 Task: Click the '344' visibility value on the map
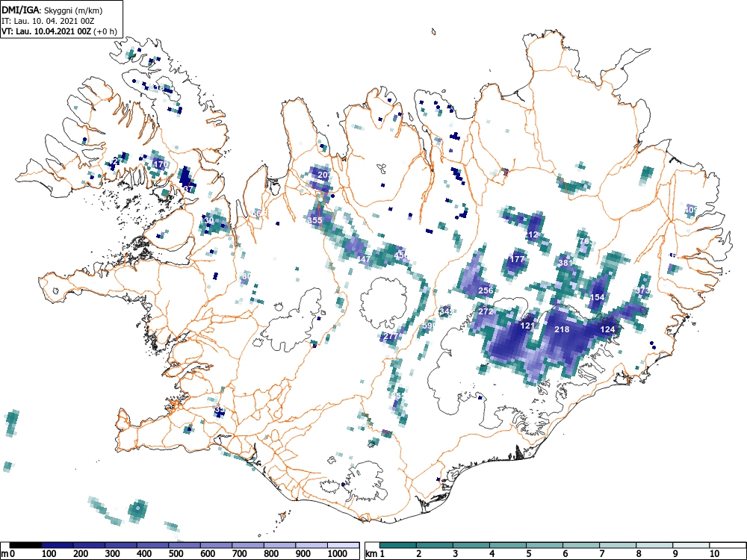click(446, 311)
